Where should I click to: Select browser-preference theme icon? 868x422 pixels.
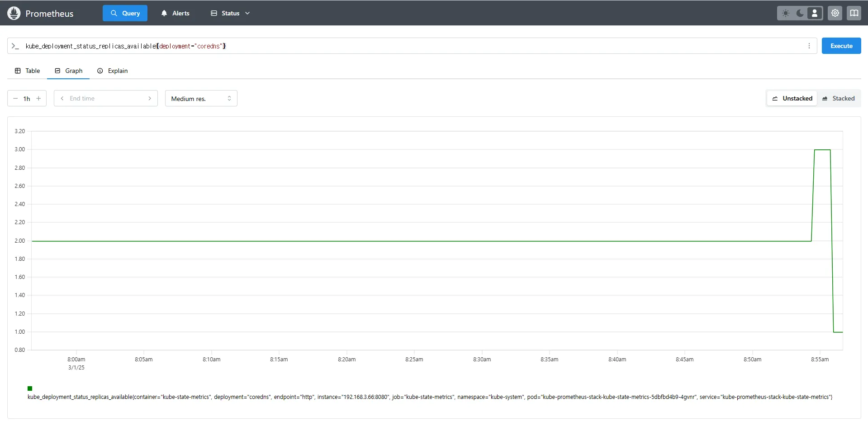(x=815, y=13)
